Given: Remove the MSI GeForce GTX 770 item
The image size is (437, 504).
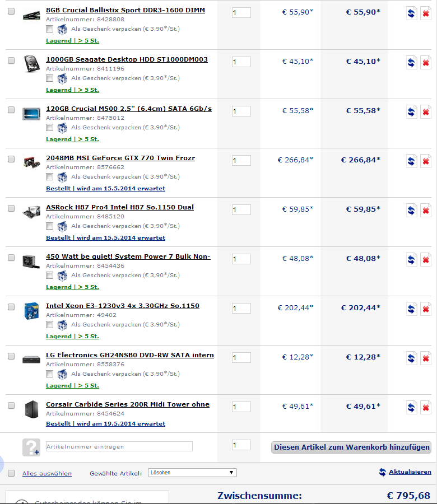Looking at the screenshot, I should 426,161.
